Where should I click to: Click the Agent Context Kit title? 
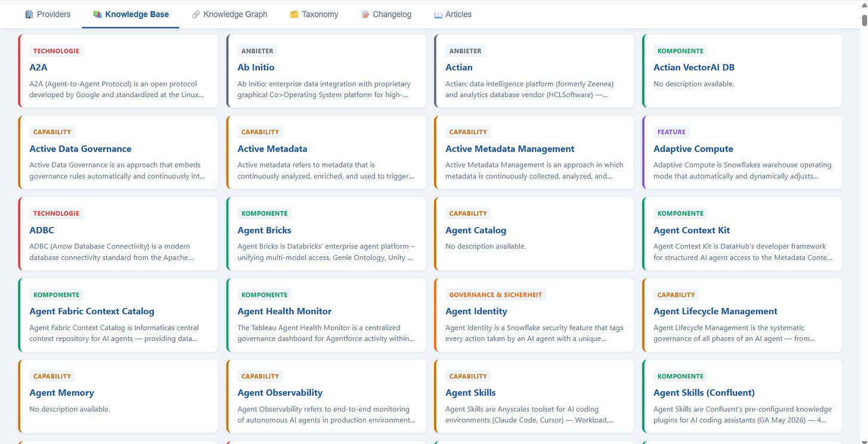click(692, 230)
